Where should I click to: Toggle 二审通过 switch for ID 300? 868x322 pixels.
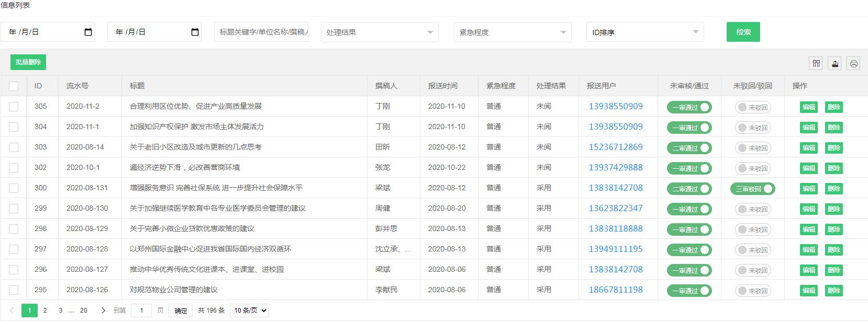tap(689, 189)
